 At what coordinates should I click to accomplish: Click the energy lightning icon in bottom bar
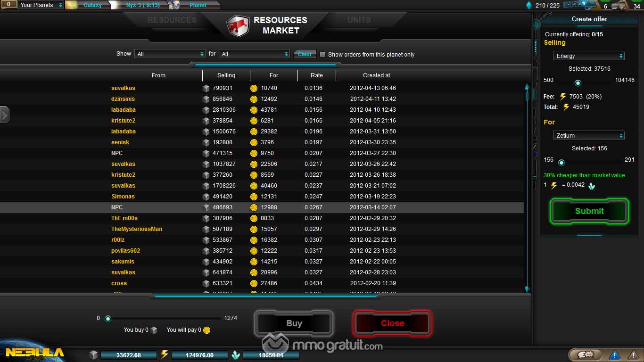[165, 354]
